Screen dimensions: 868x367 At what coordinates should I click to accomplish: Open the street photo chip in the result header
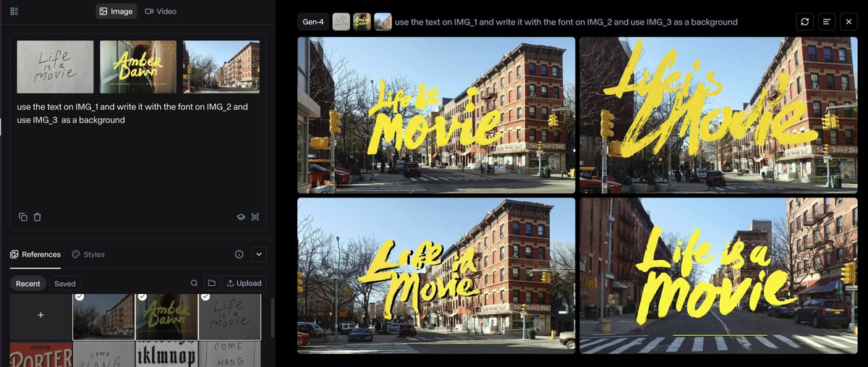pos(383,22)
